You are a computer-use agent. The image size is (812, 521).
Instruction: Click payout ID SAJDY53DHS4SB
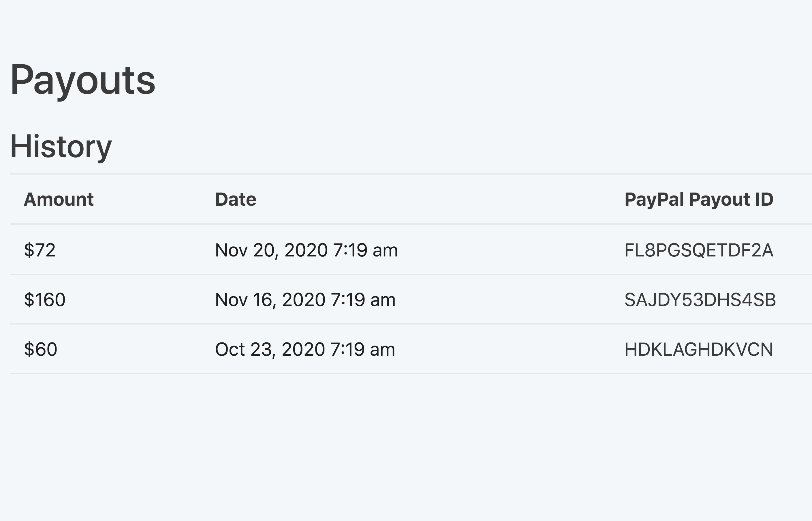click(x=700, y=300)
